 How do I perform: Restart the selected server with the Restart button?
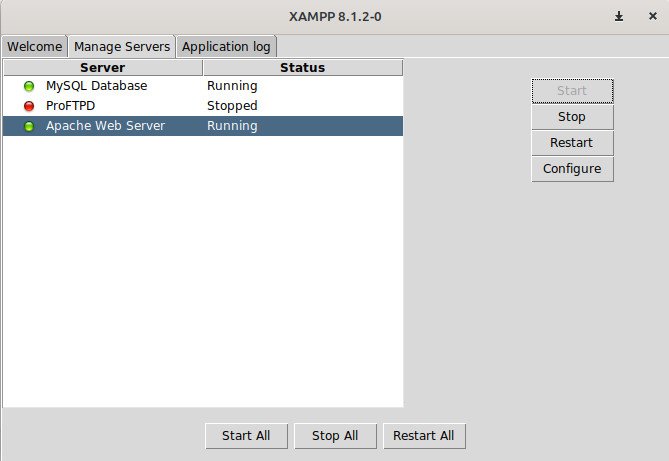pyautogui.click(x=571, y=143)
